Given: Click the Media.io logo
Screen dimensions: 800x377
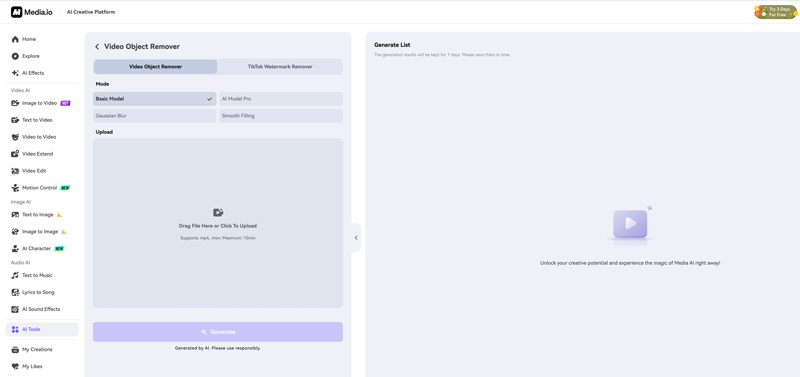Looking at the screenshot, I should tap(31, 12).
